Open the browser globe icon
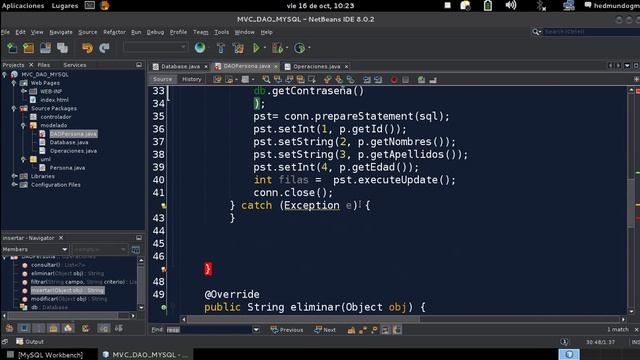This screenshot has width=640, height=360. (200, 48)
